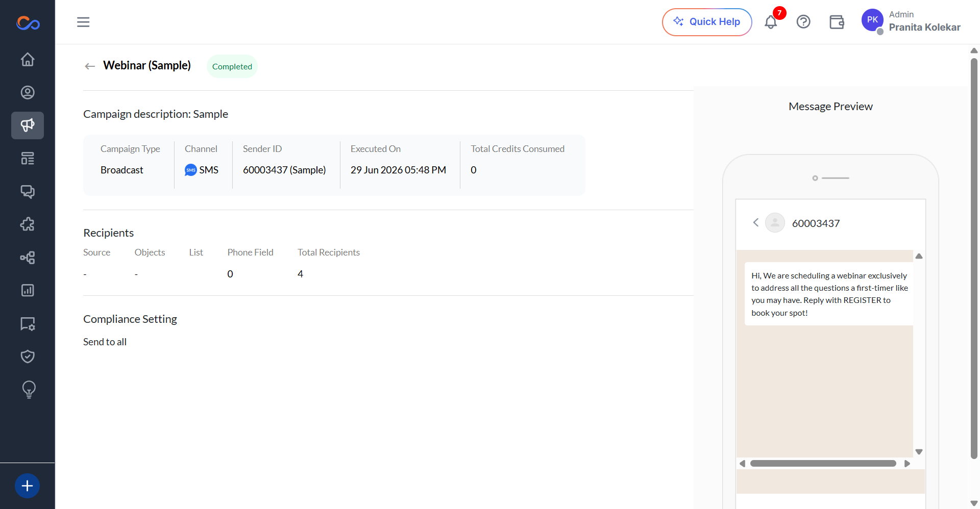This screenshot has height=509, width=980.
Task: Click preview vertical scroll up arrow
Action: (x=919, y=256)
